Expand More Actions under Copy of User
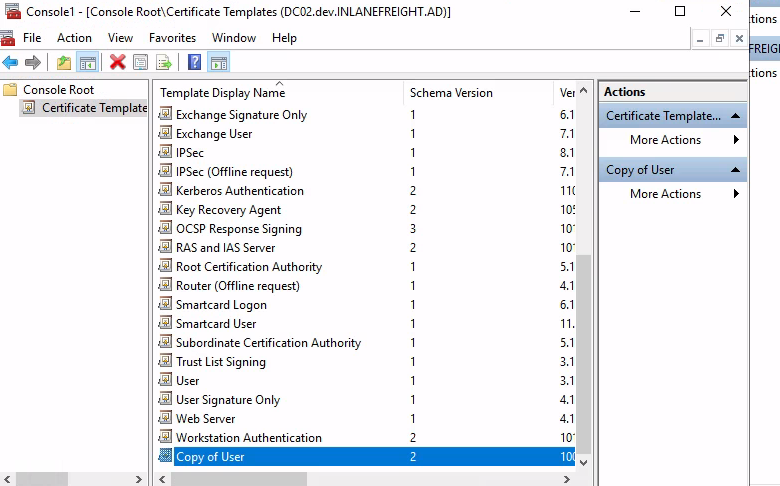780x486 pixels. [x=665, y=194]
